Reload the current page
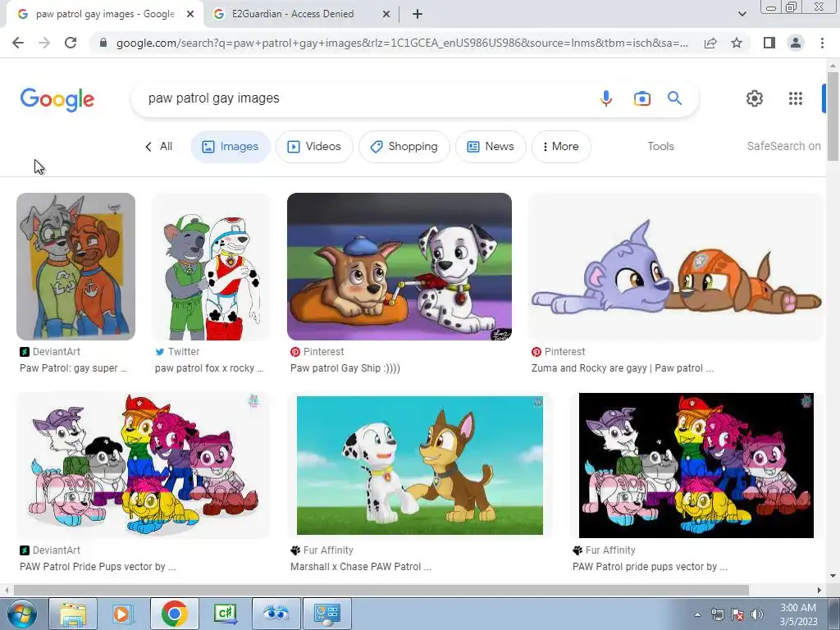Viewport: 840px width, 630px height. (x=71, y=43)
